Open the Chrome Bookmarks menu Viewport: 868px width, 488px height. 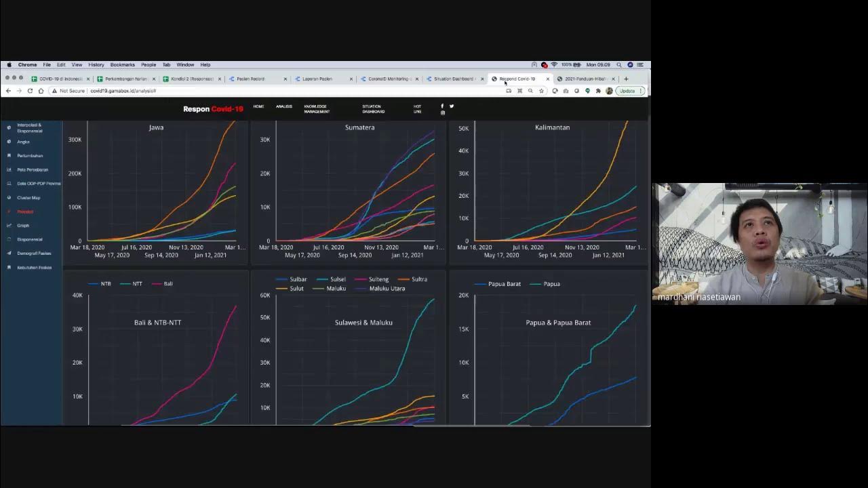(x=123, y=64)
